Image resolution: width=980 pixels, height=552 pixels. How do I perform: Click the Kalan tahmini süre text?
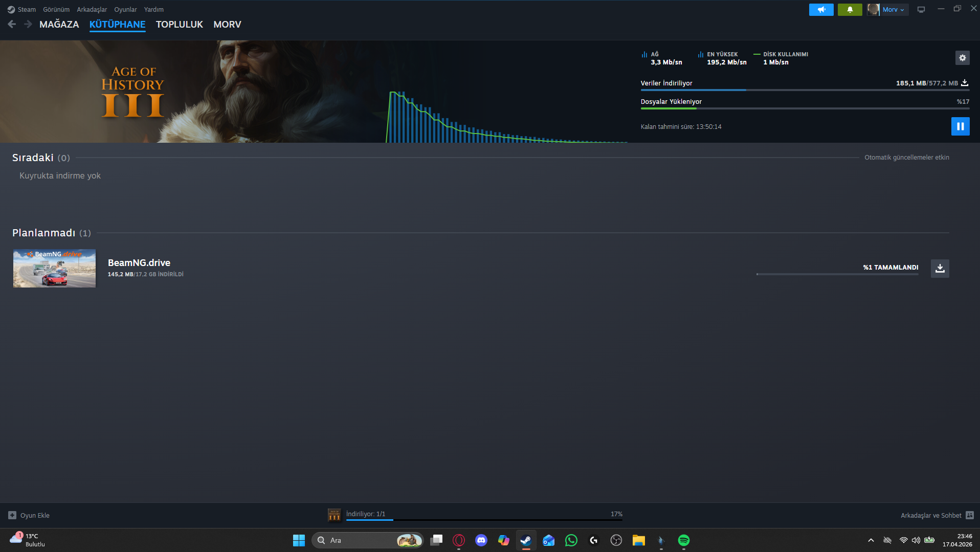point(681,126)
